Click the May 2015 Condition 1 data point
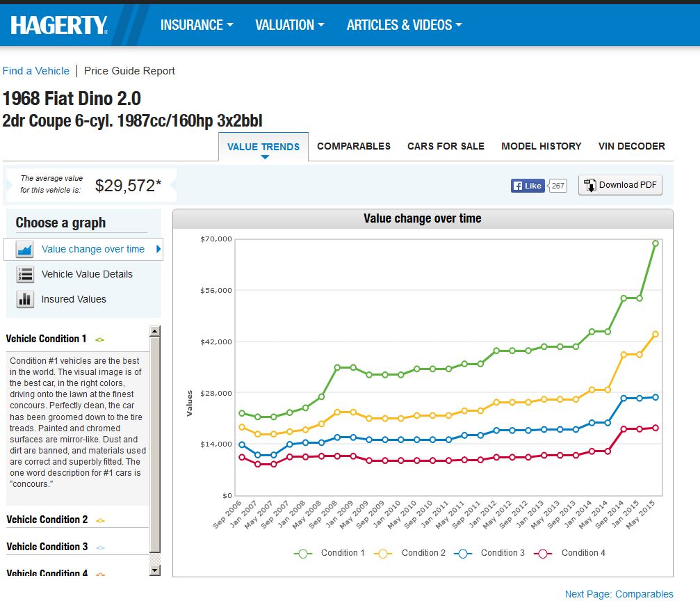Viewport: 700px width, 610px height. 655,243
